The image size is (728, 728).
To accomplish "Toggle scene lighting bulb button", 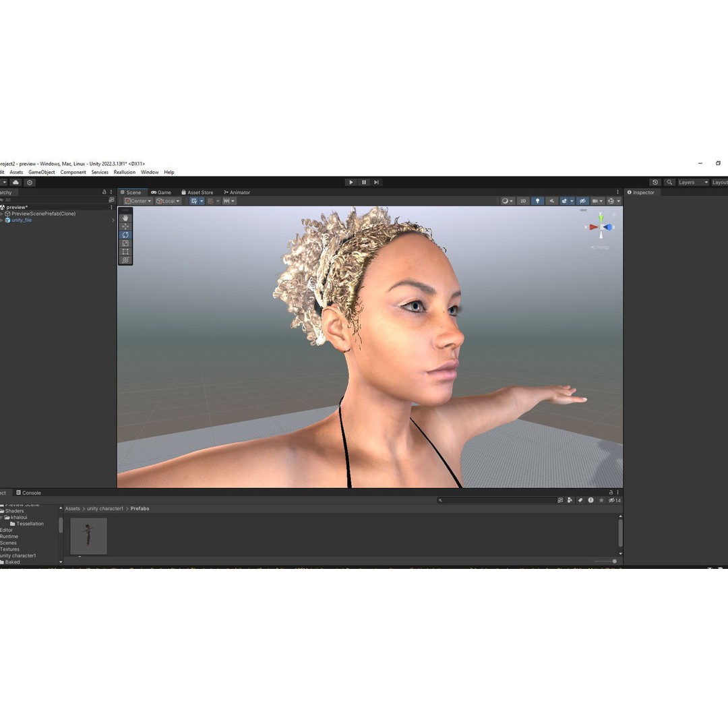I will click(x=538, y=201).
